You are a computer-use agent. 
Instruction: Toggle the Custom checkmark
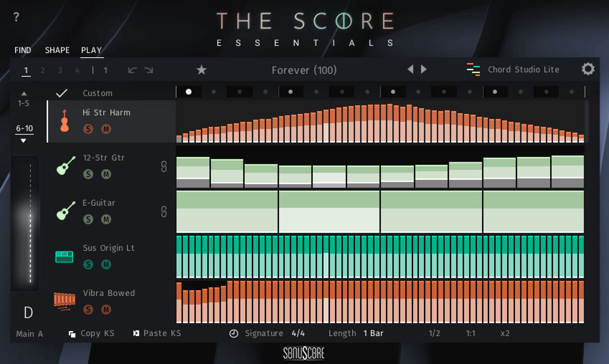pyautogui.click(x=61, y=93)
